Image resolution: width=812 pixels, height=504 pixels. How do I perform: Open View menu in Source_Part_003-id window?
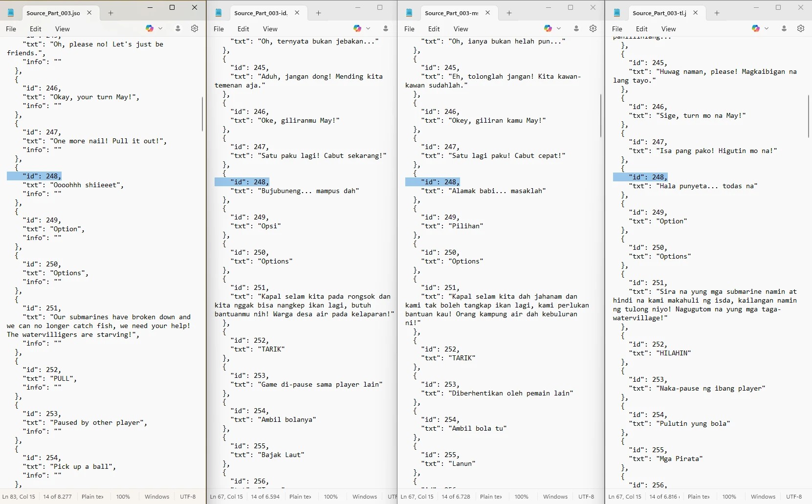(270, 29)
